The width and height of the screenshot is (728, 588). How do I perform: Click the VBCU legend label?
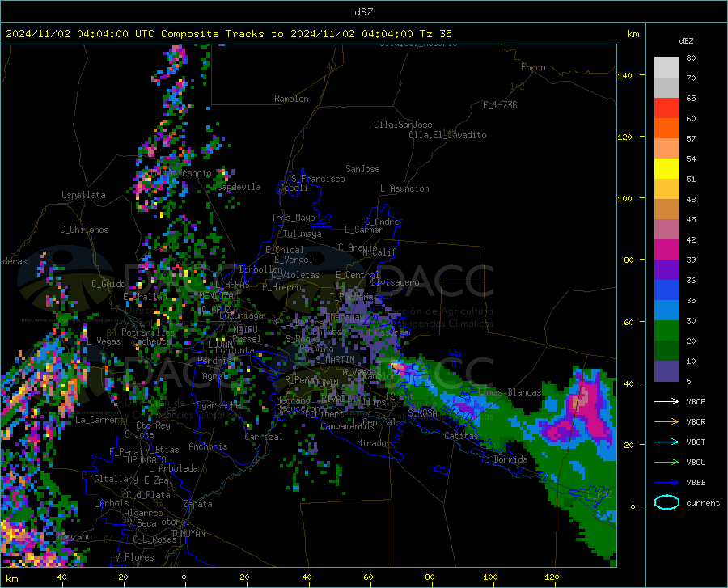click(x=696, y=463)
